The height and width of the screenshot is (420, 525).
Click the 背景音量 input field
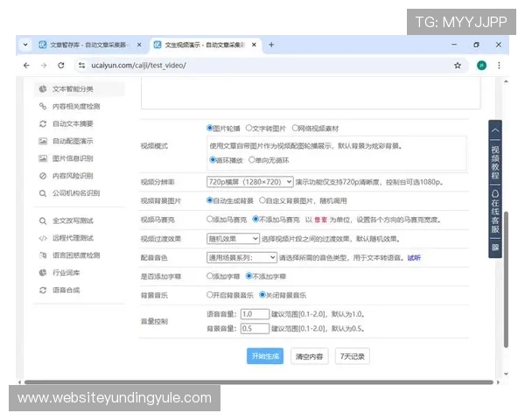tap(255, 328)
